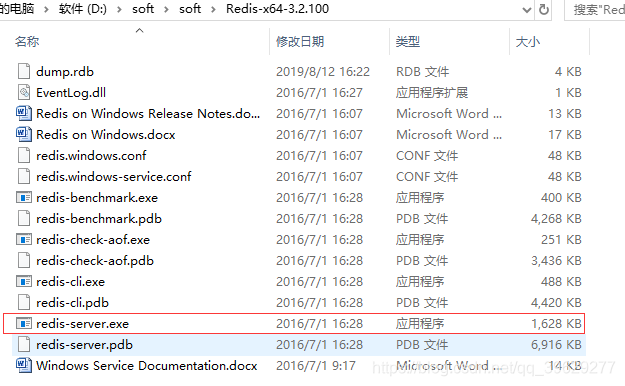Select the file name redis.windows-service.conf
This screenshot has height=386, width=625.
(114, 177)
